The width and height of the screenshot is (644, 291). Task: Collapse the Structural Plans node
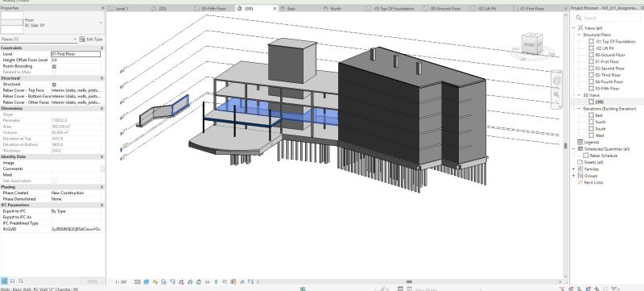[580, 35]
